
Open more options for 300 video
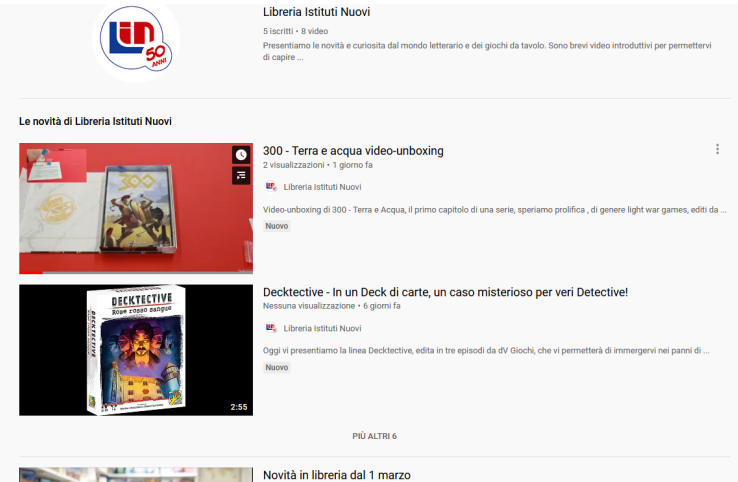coord(717,149)
